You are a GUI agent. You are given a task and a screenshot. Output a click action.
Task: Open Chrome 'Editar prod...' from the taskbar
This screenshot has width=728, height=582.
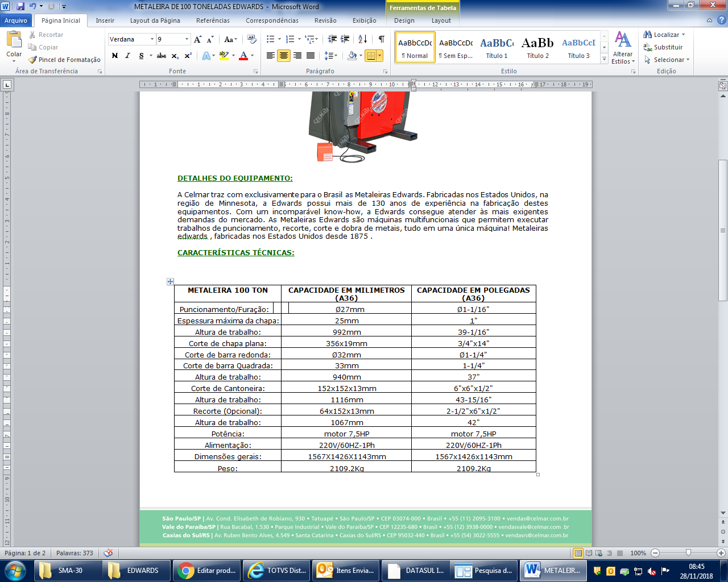point(207,570)
